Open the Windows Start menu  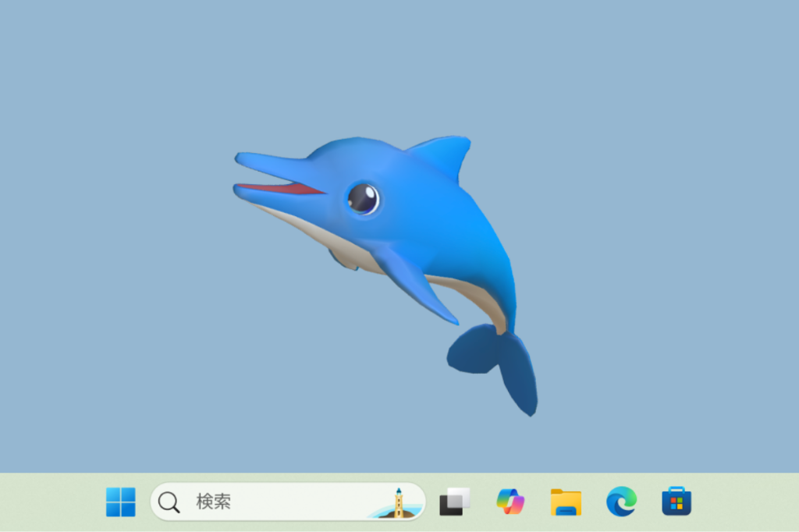120,502
